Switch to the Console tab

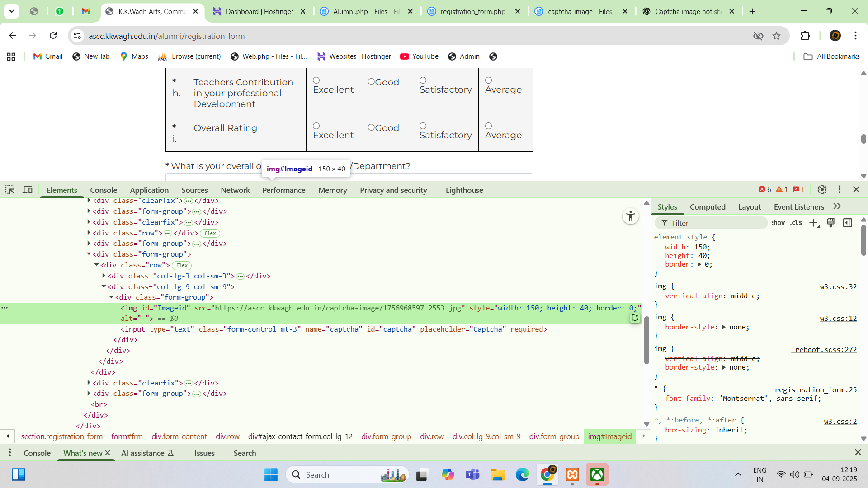[x=104, y=190]
